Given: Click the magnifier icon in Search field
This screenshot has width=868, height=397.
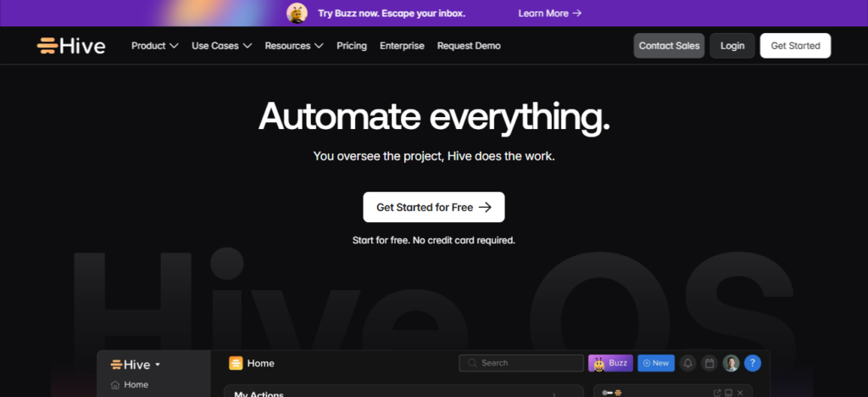Looking at the screenshot, I should (x=472, y=363).
